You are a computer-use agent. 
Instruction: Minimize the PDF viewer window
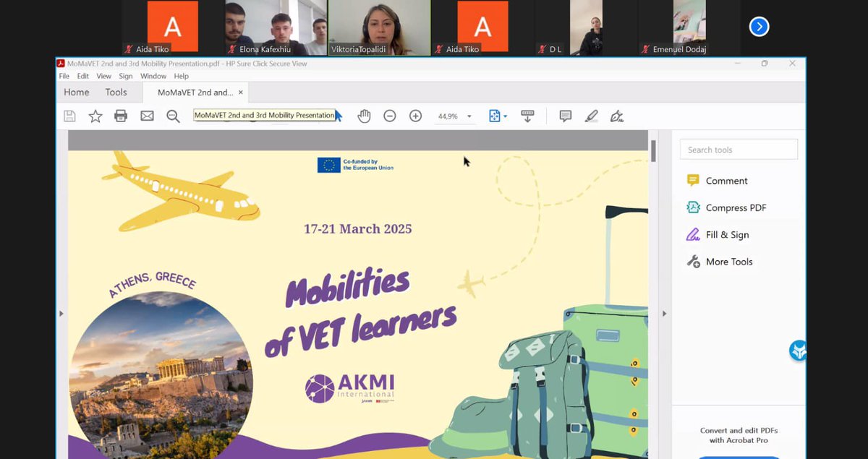pos(737,64)
